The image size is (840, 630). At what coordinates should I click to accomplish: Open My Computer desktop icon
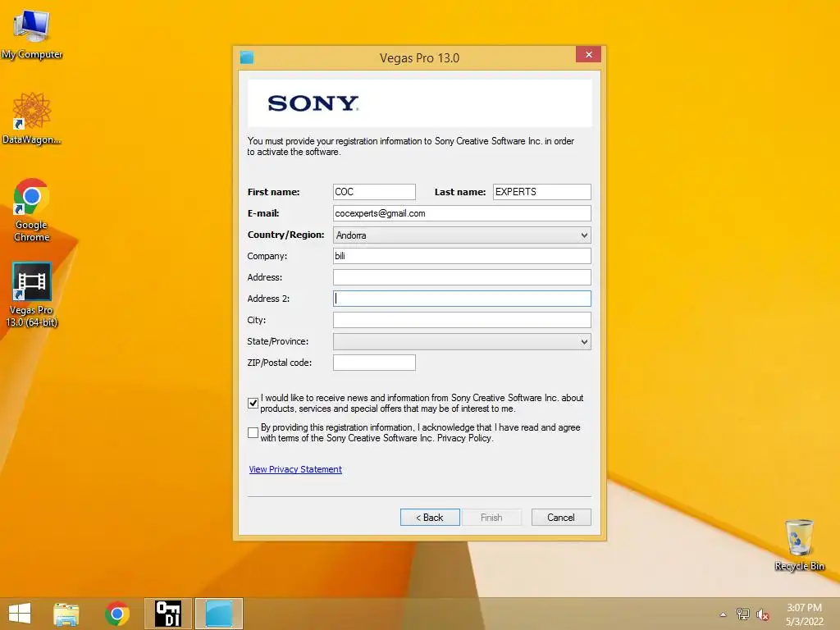tap(32, 34)
